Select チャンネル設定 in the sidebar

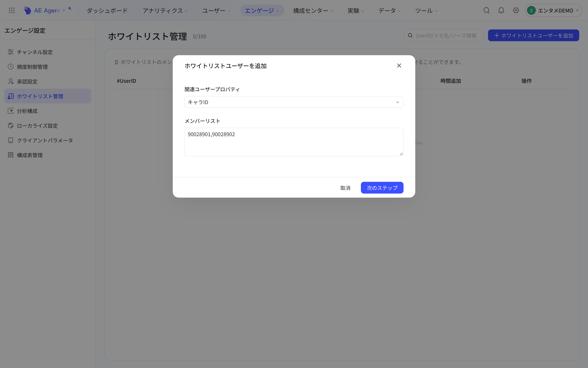click(x=48, y=52)
